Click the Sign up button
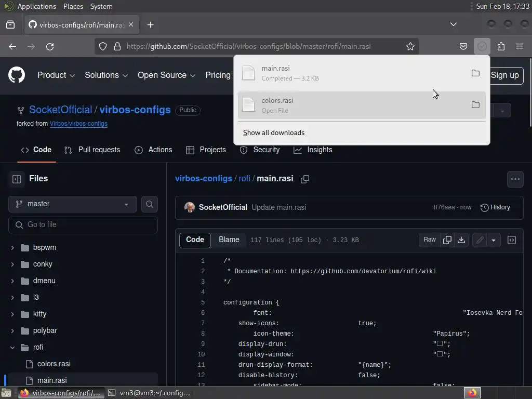The width and height of the screenshot is (532, 399). click(x=505, y=75)
